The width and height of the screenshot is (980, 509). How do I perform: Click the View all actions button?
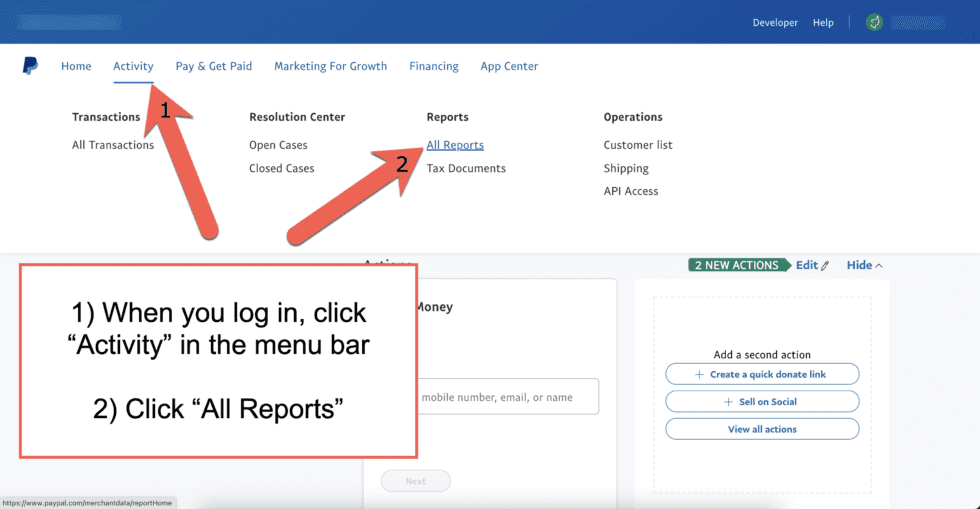tap(761, 429)
